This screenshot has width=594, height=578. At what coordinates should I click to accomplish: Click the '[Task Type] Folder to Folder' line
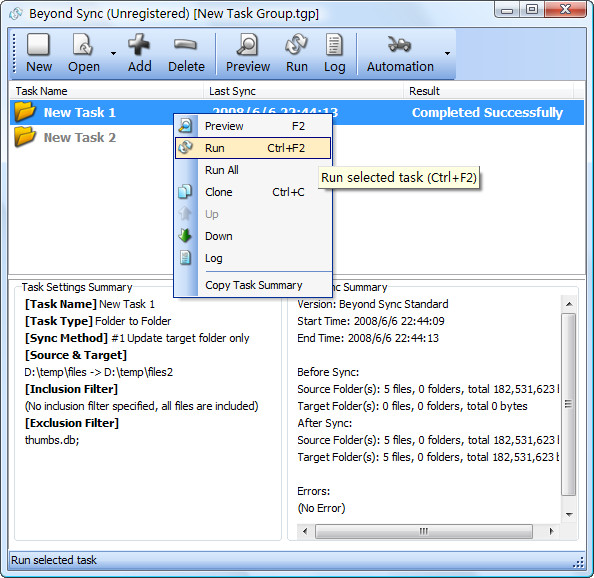click(98, 321)
